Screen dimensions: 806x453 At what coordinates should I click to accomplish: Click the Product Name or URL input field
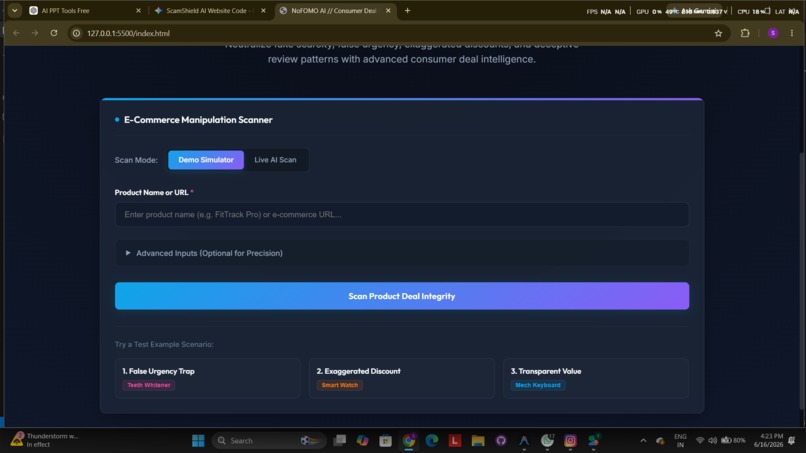tap(401, 214)
